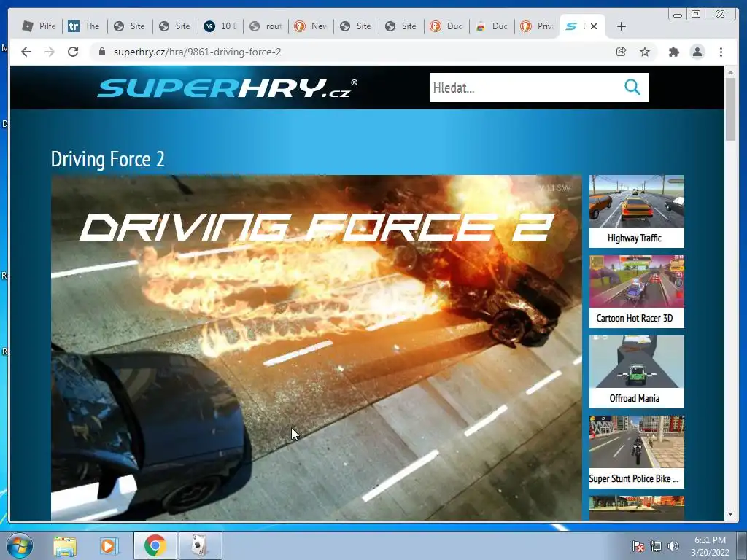Viewport: 747px width, 560px height.
Task: Click the Driving Force 2 game area
Action: click(x=317, y=348)
